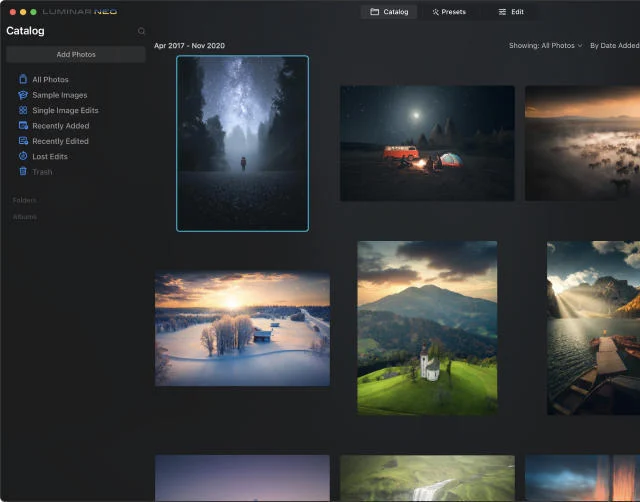Click the Recently Edited icon
Screen dimensions: 640x502
click(x=23, y=141)
